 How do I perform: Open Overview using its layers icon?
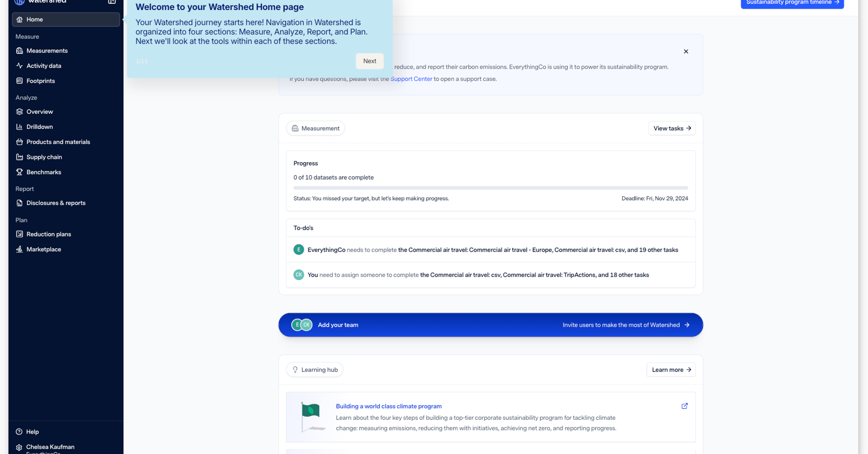pos(19,112)
